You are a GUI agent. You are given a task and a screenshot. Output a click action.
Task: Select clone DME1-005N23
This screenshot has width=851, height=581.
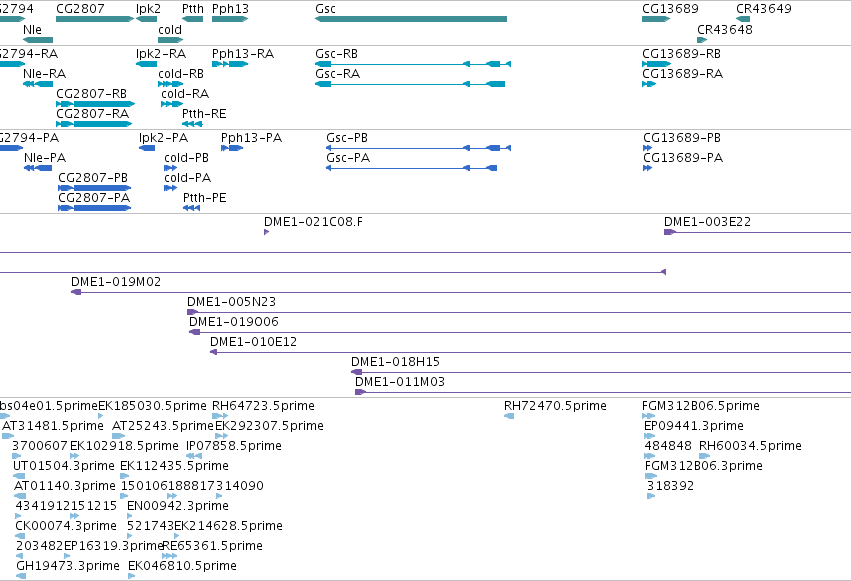pyautogui.click(x=231, y=302)
